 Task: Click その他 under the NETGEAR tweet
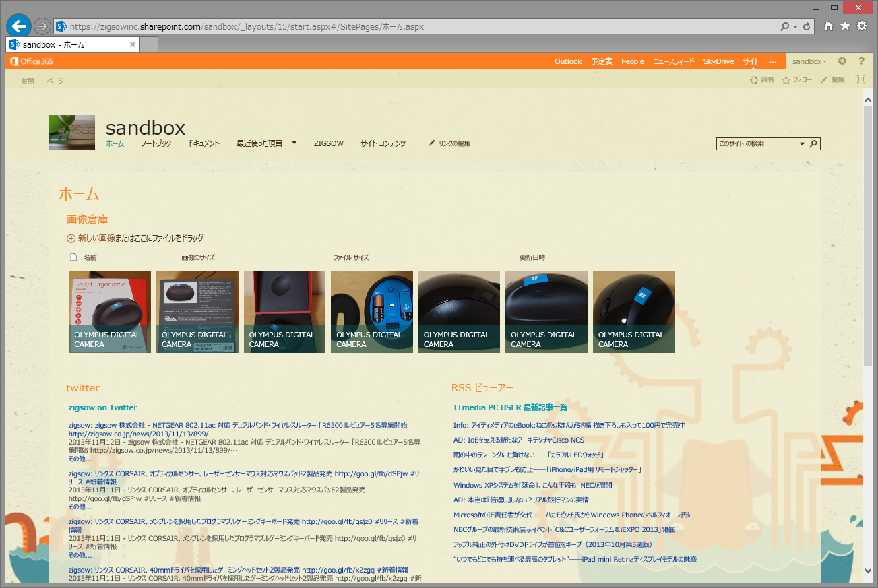click(80, 459)
